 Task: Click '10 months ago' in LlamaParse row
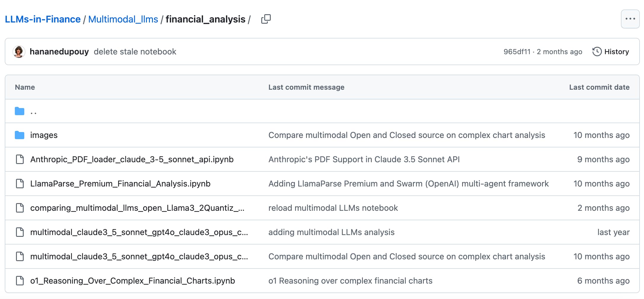[x=601, y=184]
